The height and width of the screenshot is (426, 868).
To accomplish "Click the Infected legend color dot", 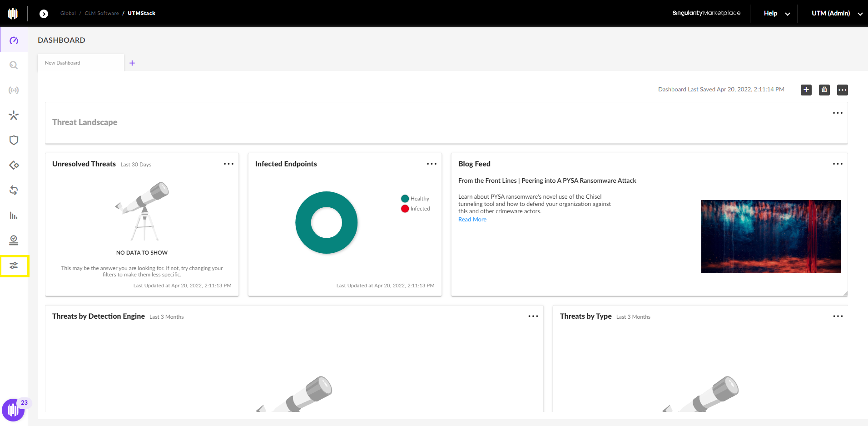I will coord(405,209).
